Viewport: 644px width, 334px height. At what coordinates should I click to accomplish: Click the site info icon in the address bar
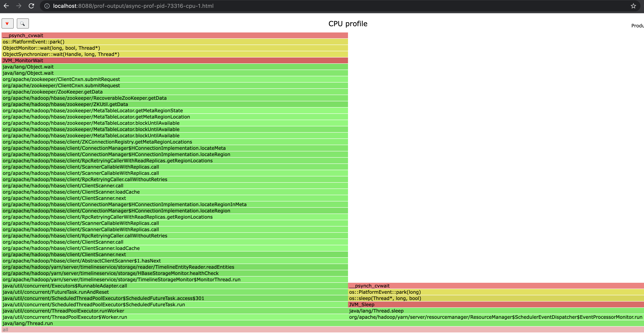click(47, 6)
